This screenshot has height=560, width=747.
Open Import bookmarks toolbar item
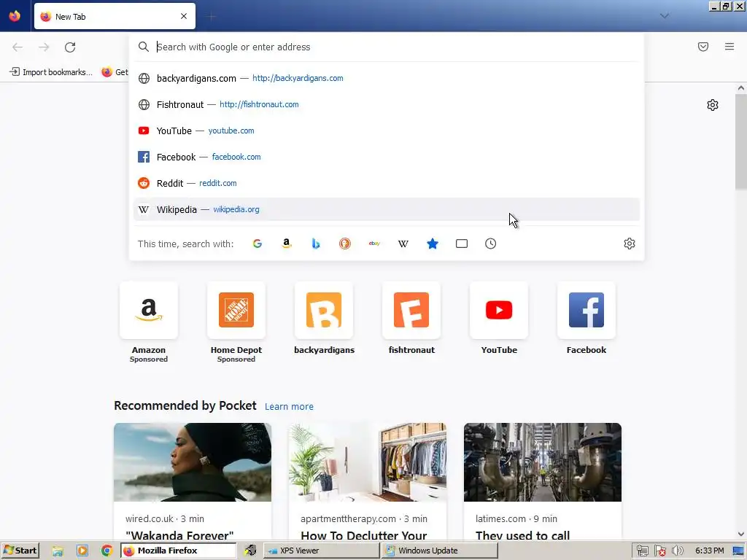coord(51,72)
